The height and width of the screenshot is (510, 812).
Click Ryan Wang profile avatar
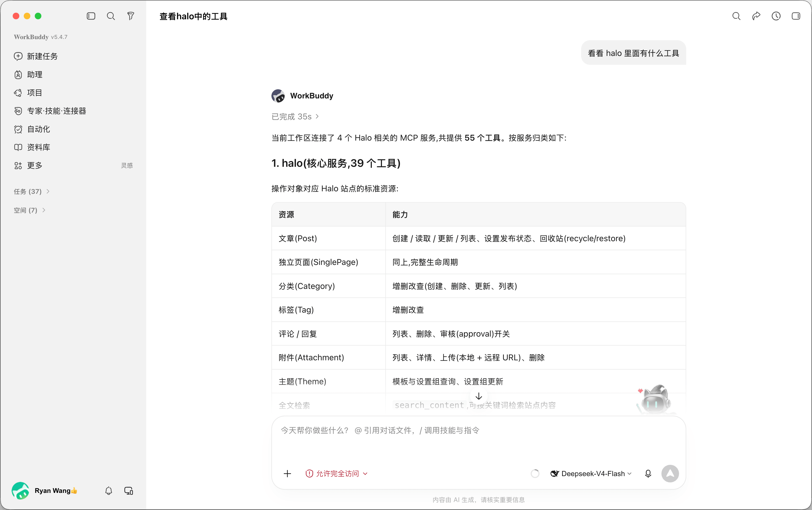pyautogui.click(x=20, y=490)
